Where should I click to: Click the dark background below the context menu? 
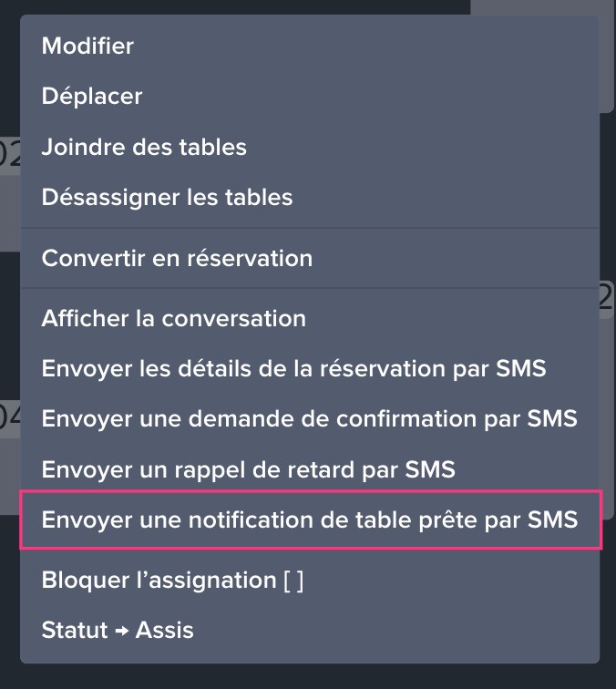coord(308,677)
